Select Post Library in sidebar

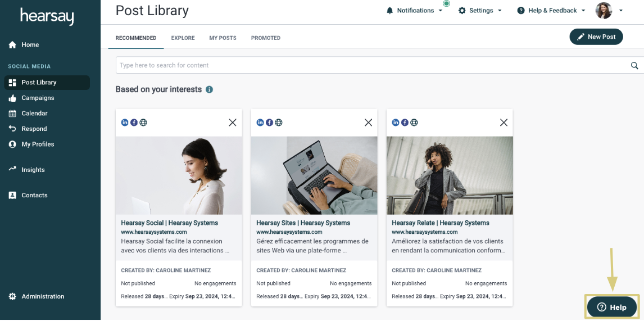[x=47, y=83]
